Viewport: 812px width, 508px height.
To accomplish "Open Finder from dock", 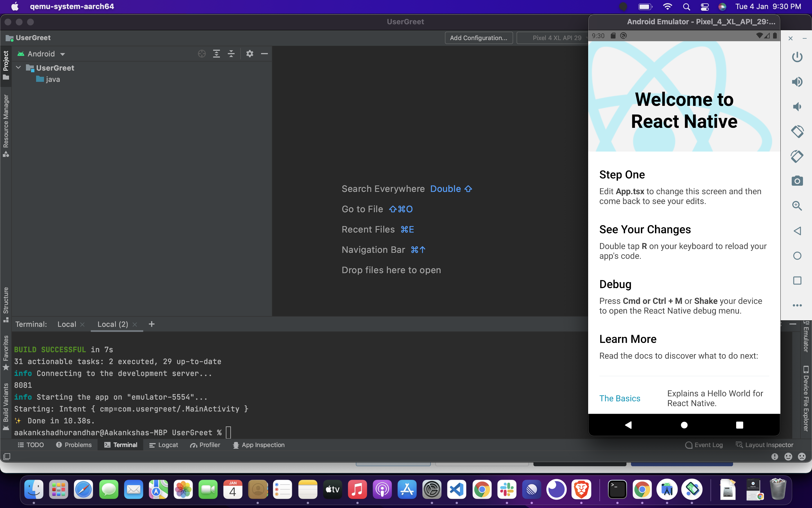I will pos(34,490).
